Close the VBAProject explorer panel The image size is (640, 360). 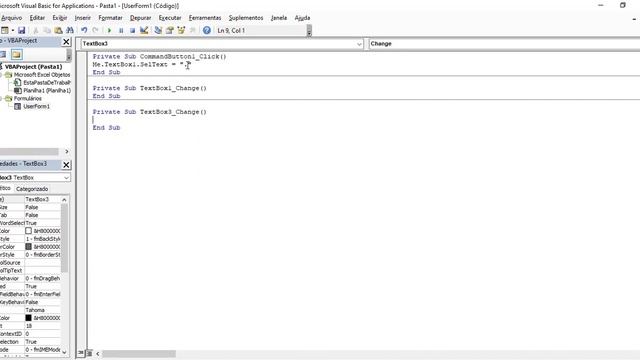(66, 42)
